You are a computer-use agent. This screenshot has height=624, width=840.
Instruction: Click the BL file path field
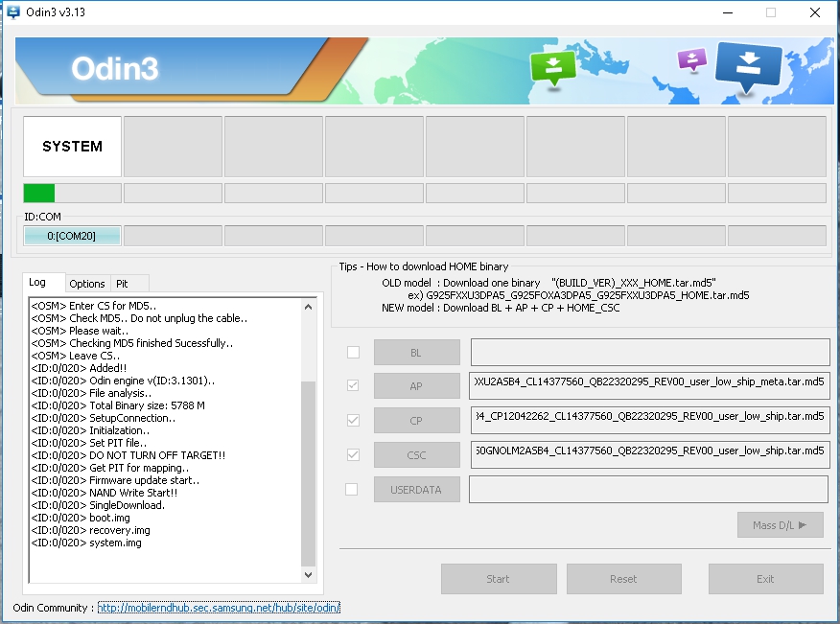[x=650, y=353]
